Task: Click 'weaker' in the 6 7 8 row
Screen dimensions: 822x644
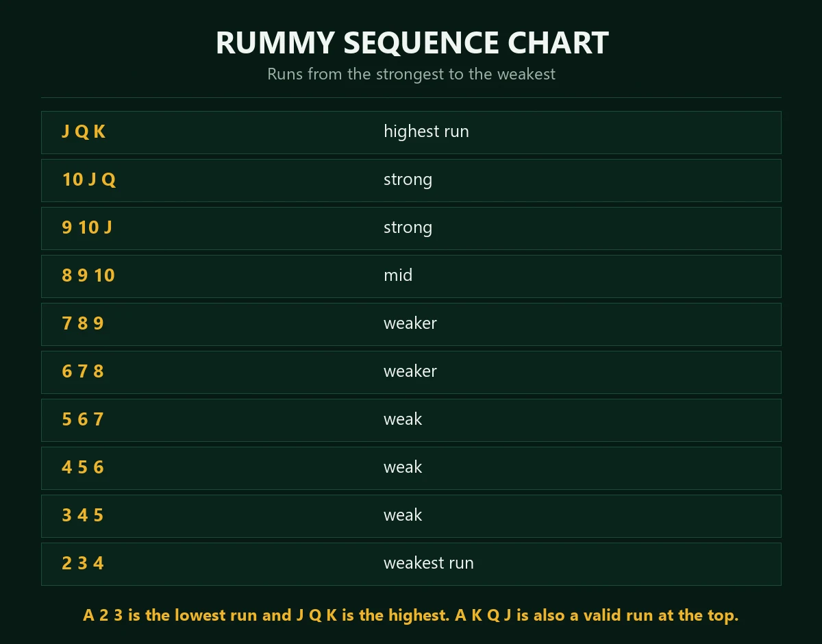Action: click(x=410, y=371)
